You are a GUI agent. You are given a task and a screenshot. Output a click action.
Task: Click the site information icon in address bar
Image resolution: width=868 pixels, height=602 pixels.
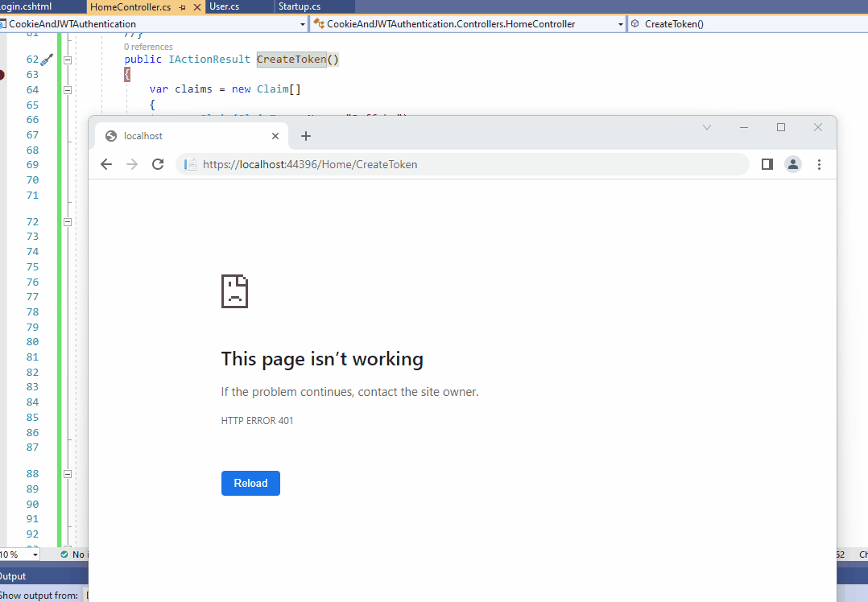190,164
